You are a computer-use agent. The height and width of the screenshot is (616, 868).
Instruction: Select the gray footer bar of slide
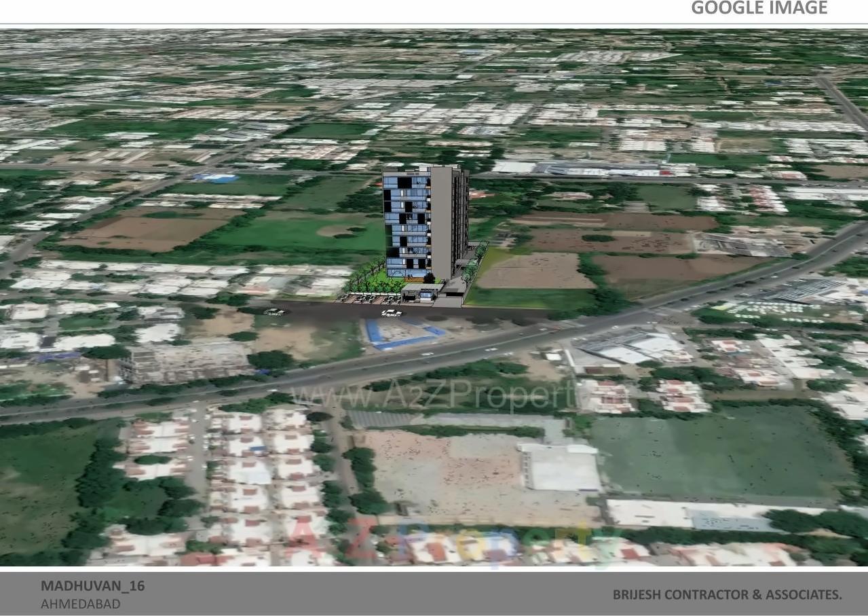[434, 593]
